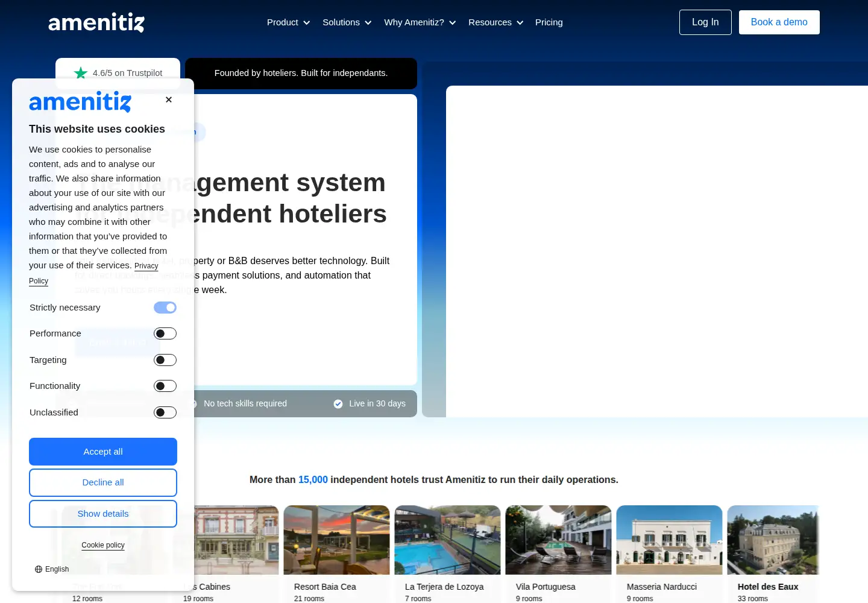Toggle the Strictly necessary cookies switch
Screen dimensions: 868x603
coord(165,308)
